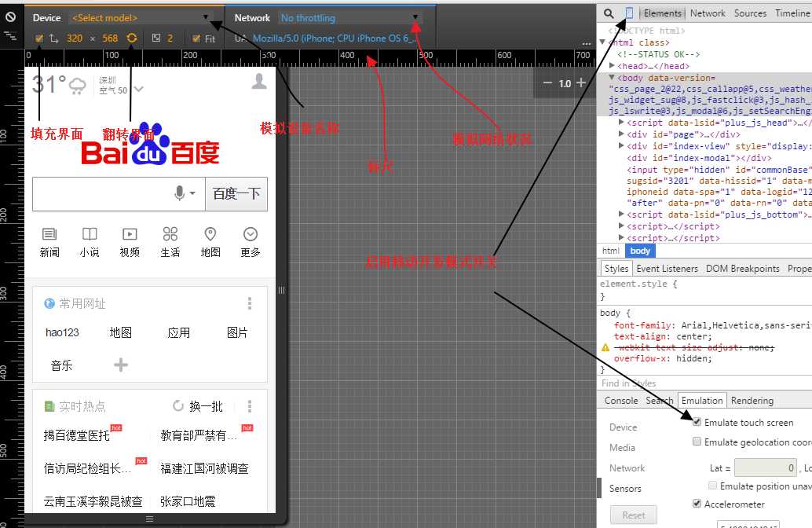This screenshot has width=812, height=528.
Task: Open the Event Listeners tab
Action: 667,269
